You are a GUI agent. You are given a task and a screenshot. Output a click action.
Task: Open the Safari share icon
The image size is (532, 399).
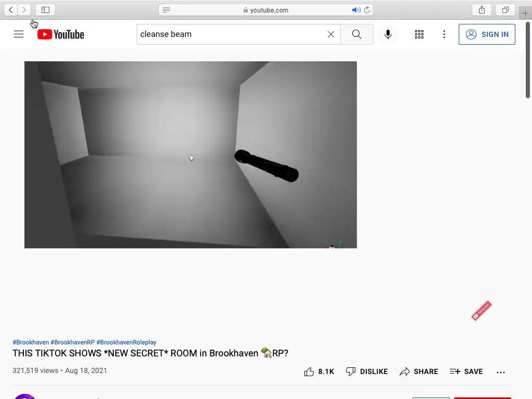pos(482,10)
